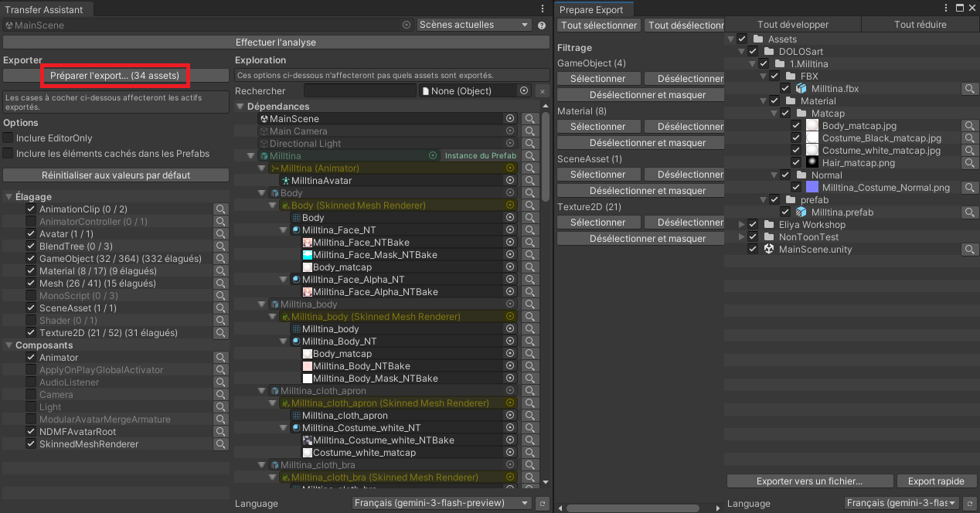980x513 pixels.
Task: Click Sélectionner button under Material (8)
Action: coord(598,127)
